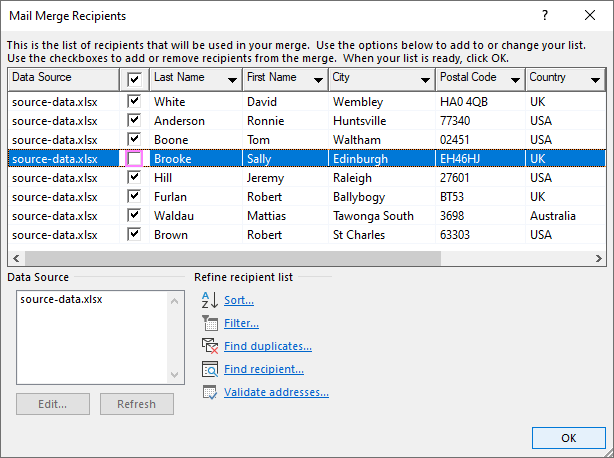Select the Huntsville city cell

click(x=382, y=121)
